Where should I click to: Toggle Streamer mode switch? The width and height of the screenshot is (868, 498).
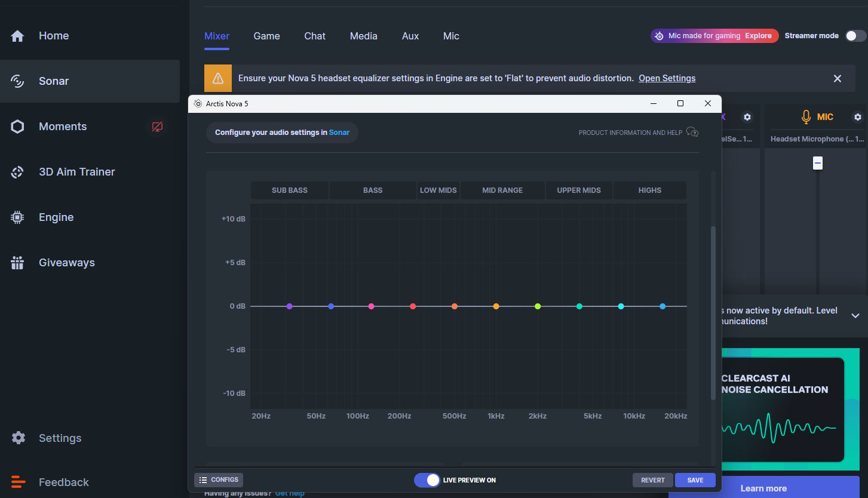coord(855,36)
